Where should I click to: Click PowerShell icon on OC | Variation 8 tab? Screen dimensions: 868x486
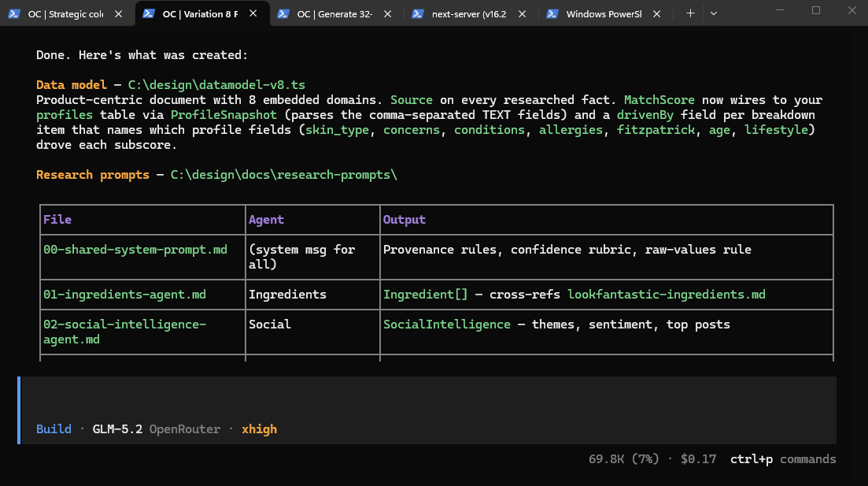pos(149,13)
